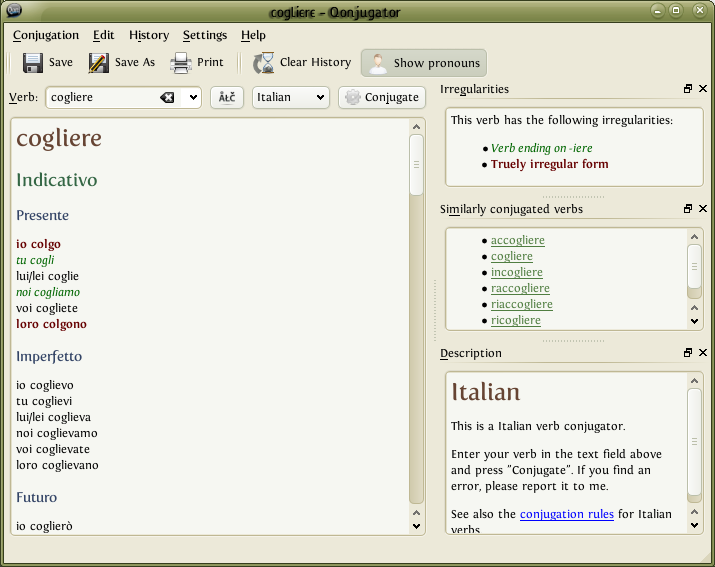Click the 'tu cogli' conjugation text

point(35,260)
